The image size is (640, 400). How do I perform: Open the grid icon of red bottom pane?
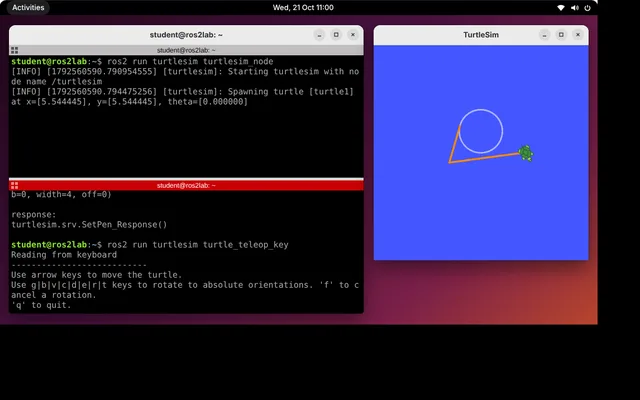tap(15, 185)
